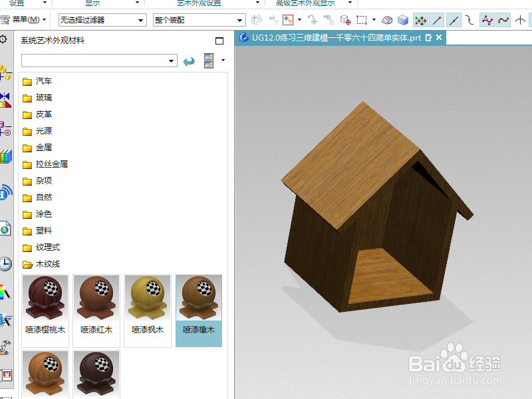Open the 皮革 material folder
The width and height of the screenshot is (532, 399).
pyautogui.click(x=37, y=114)
